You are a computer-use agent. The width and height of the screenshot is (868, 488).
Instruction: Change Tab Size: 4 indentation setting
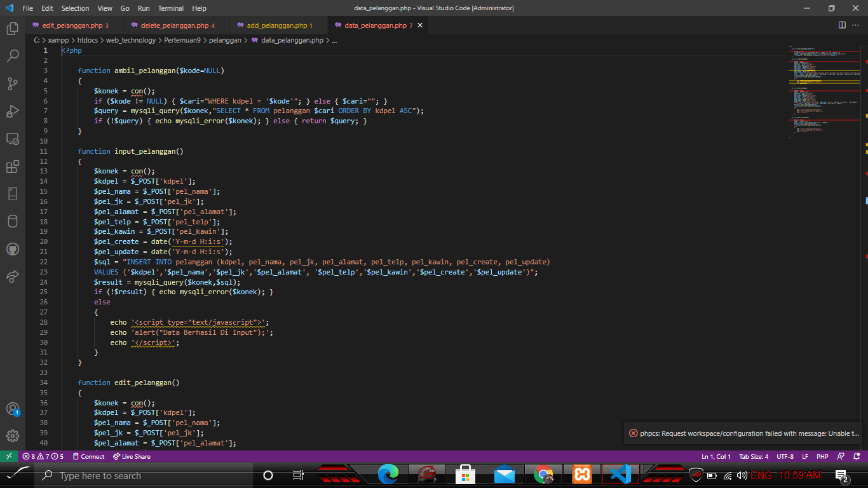754,456
